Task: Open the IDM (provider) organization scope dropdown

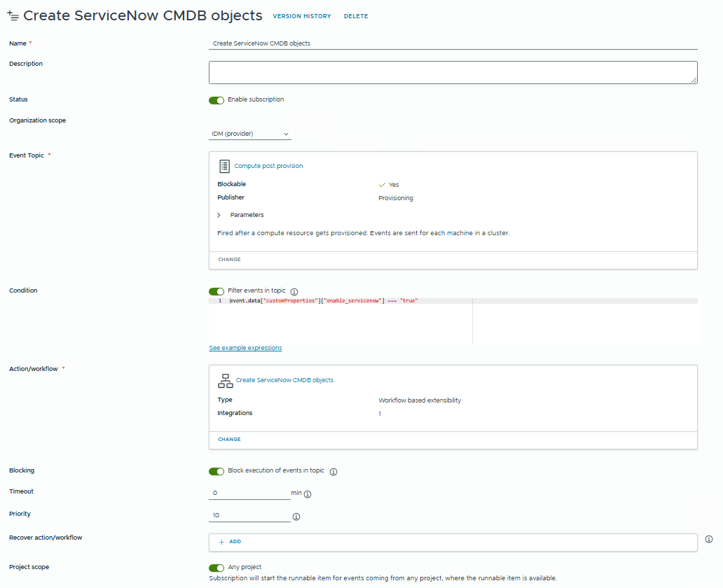Action: [250, 133]
